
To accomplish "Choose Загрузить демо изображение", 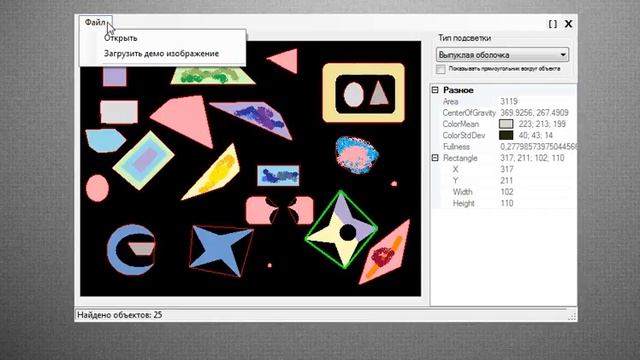I will 161,53.
